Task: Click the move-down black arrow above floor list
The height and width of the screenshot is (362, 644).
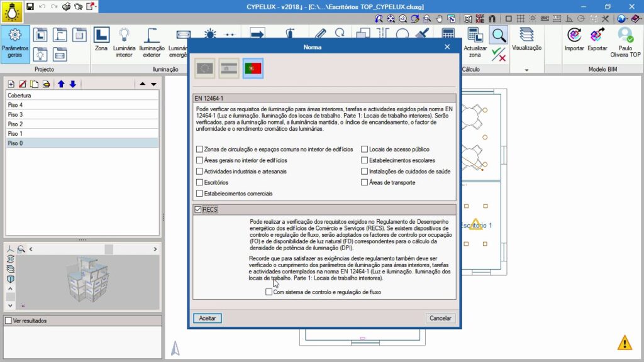Action: pos(153,84)
